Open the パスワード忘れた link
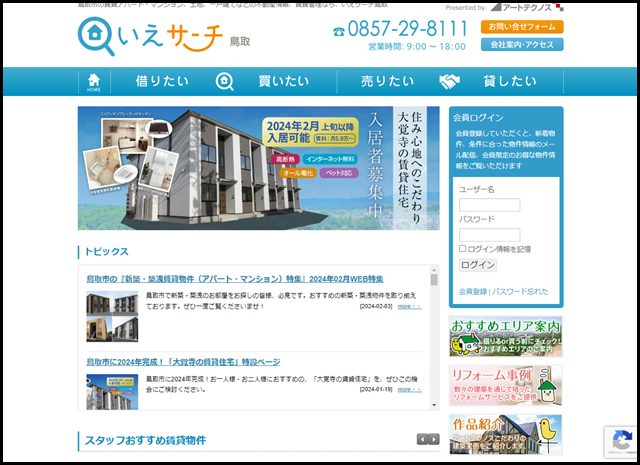The width and height of the screenshot is (640, 465). (x=520, y=291)
